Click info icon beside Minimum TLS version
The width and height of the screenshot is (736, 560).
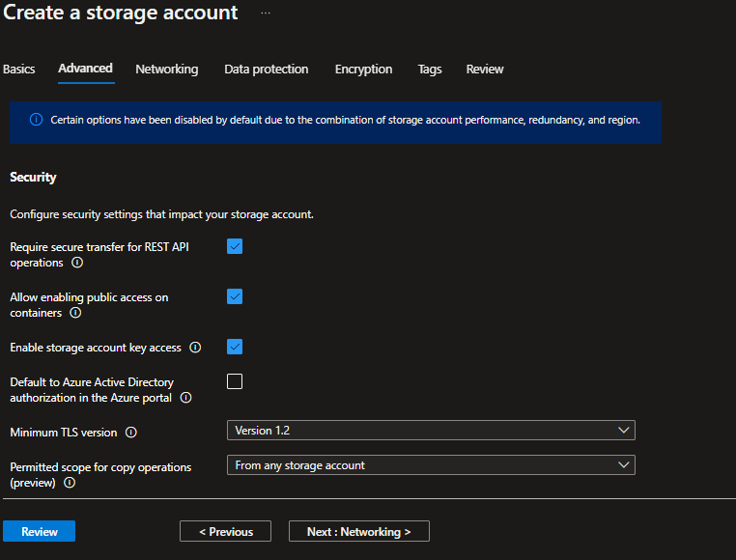point(131,433)
